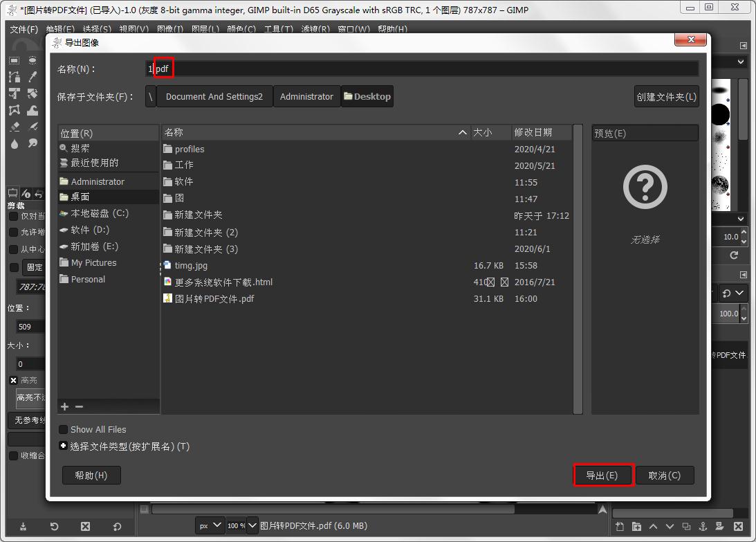Open the px unit dropdown
756x542 pixels.
coord(210,525)
